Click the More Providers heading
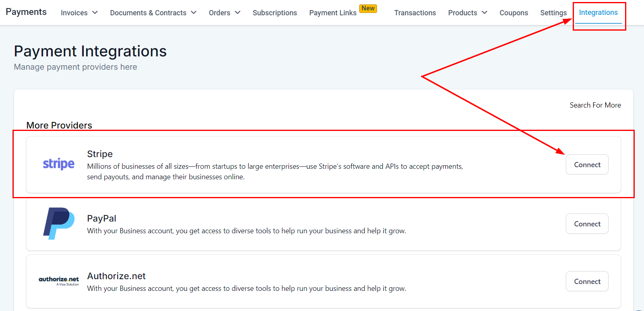The image size is (644, 311). 59,125
